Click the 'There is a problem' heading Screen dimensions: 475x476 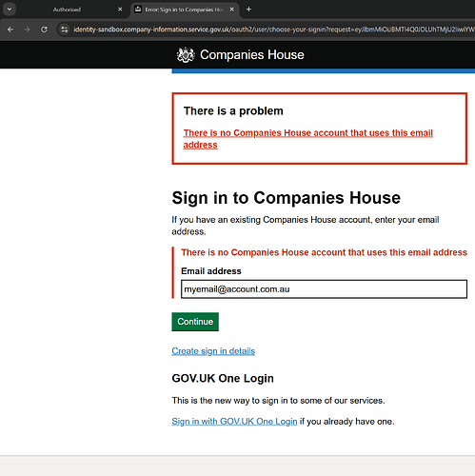pos(233,111)
